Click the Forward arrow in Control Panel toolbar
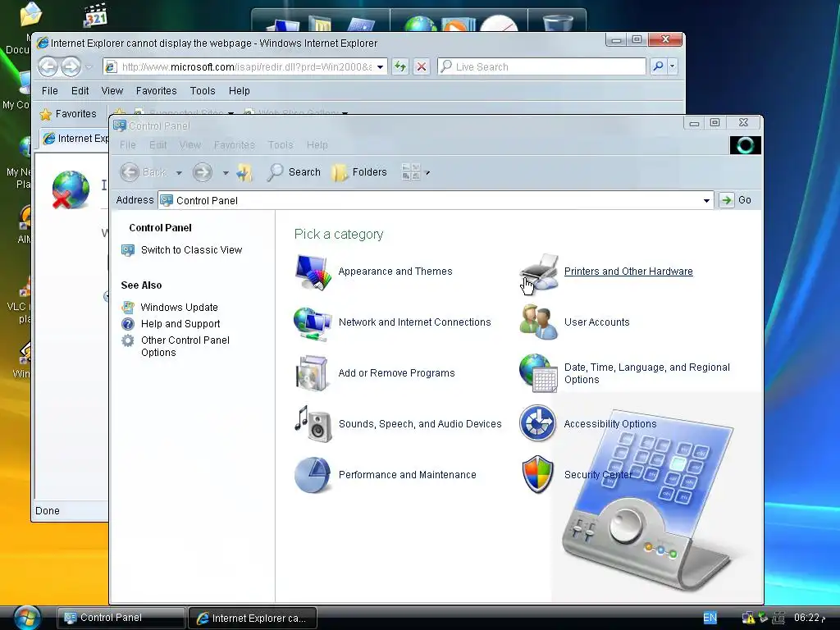The height and width of the screenshot is (630, 840). point(202,172)
